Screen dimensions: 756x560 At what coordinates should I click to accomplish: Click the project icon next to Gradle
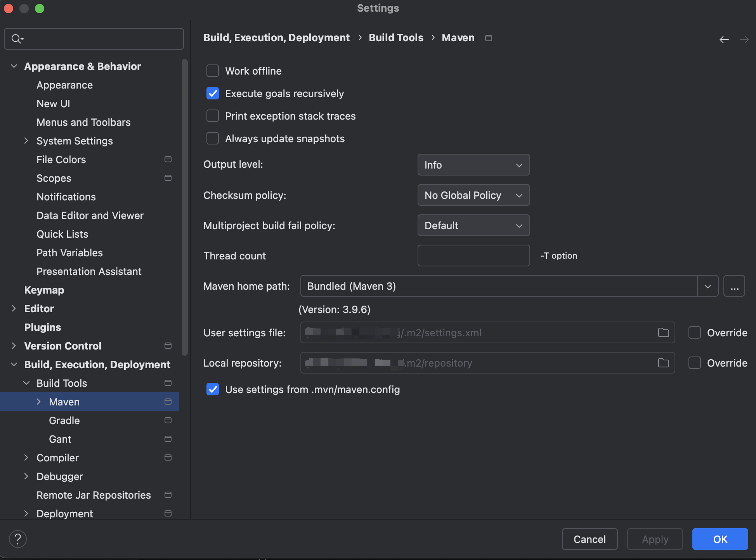coord(168,420)
